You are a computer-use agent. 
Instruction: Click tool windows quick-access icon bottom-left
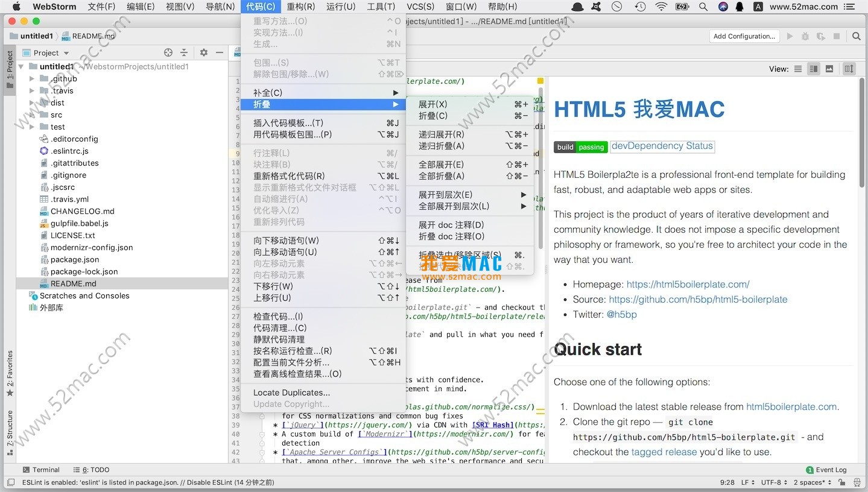pos(10,482)
